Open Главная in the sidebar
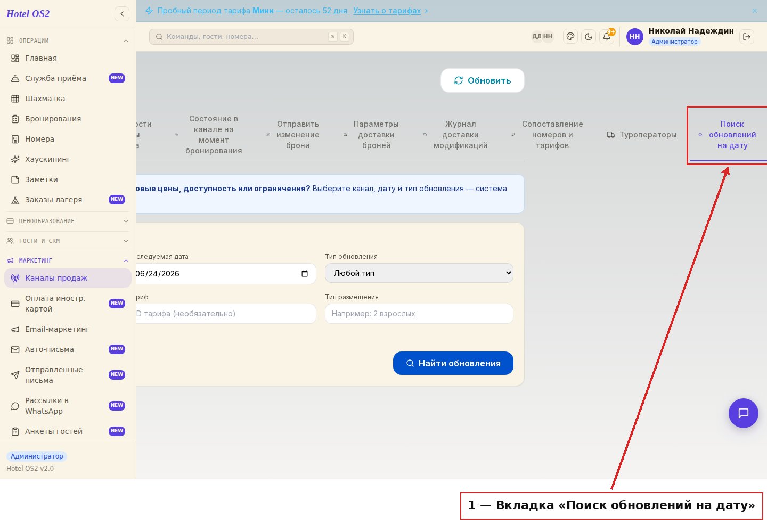The height and width of the screenshot is (532, 767). click(68, 58)
